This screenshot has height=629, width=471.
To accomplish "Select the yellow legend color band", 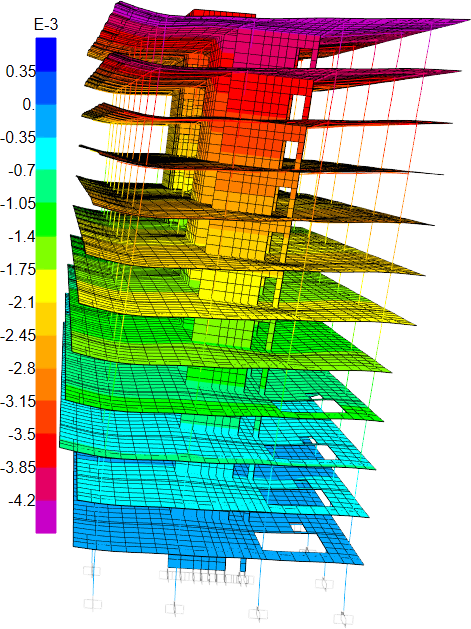I will coord(46,286).
